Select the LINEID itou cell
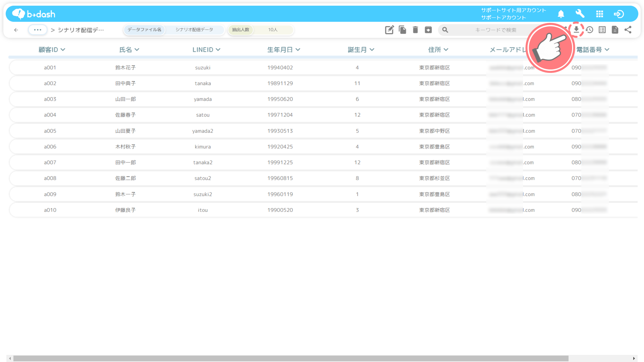Viewport: 644px width, 362px height. tap(203, 210)
